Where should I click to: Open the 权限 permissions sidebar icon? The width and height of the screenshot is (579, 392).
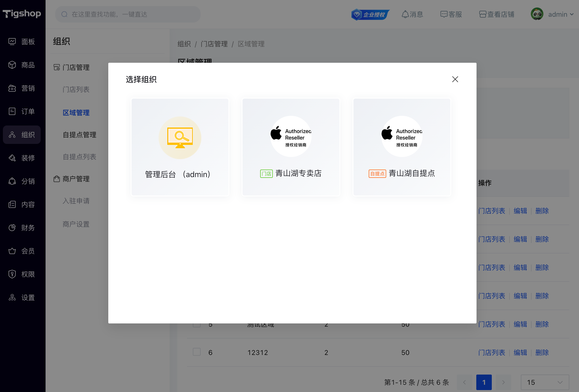(x=12, y=274)
